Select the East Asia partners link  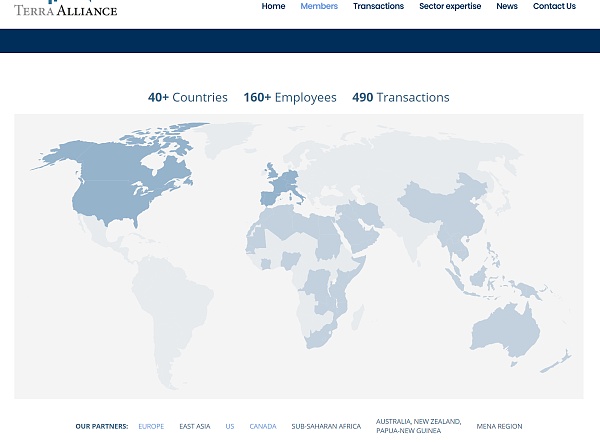click(195, 426)
